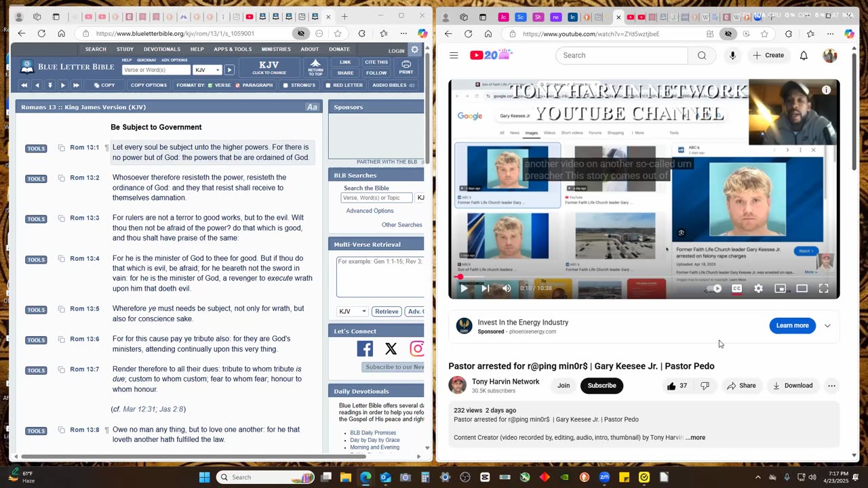Click video info card icon

pyautogui.click(x=826, y=89)
